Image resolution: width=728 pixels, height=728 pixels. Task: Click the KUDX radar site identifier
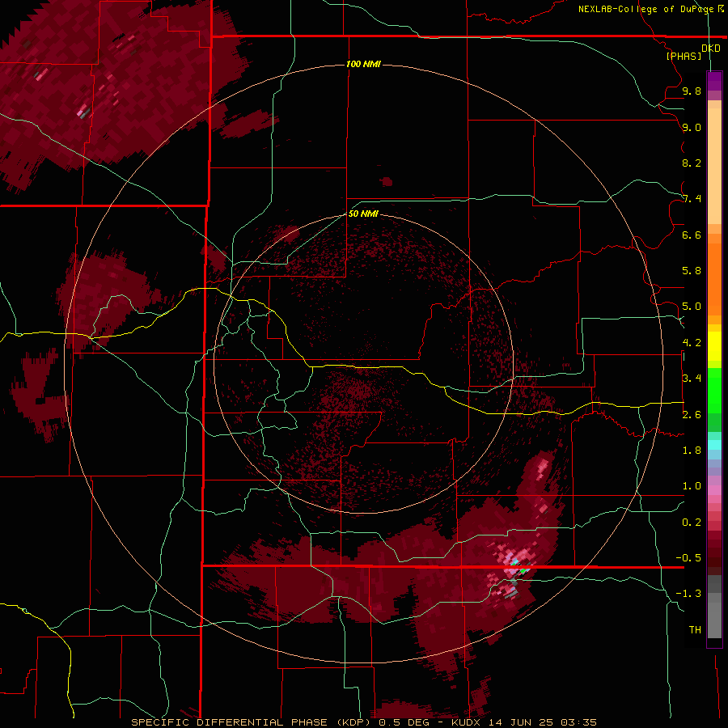[x=466, y=722]
